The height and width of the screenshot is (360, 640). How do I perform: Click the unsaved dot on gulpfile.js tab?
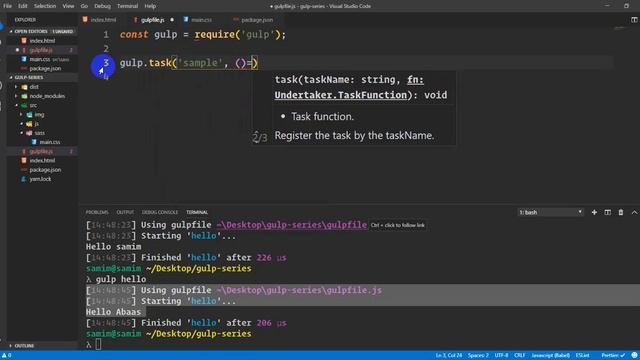pos(172,20)
